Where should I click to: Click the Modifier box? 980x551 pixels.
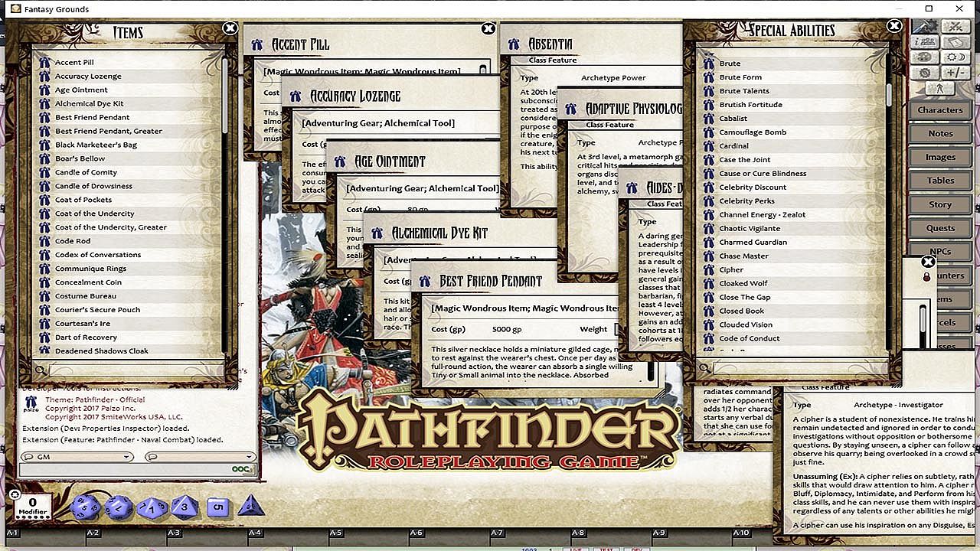tap(33, 507)
